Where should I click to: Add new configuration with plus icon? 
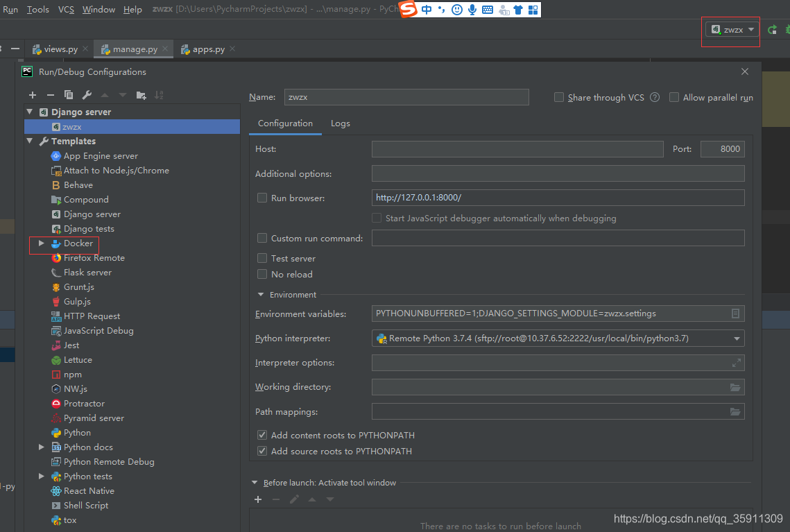[x=33, y=95]
